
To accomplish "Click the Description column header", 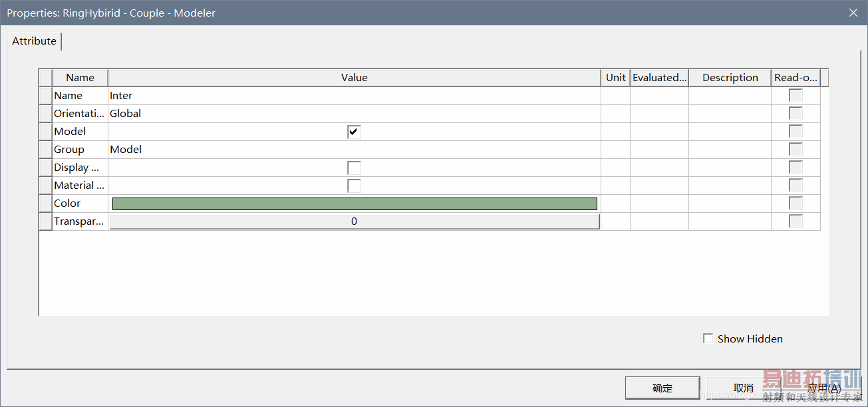I will click(730, 78).
